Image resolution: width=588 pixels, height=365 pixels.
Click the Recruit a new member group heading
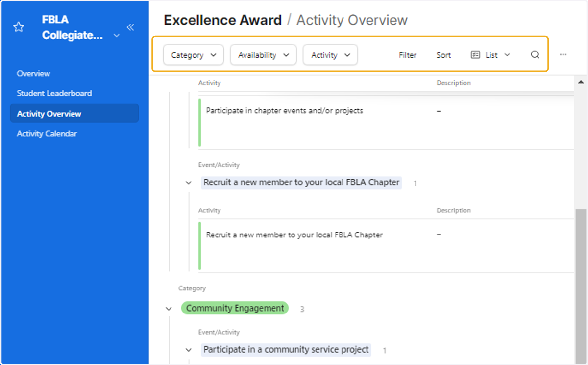[x=301, y=182]
